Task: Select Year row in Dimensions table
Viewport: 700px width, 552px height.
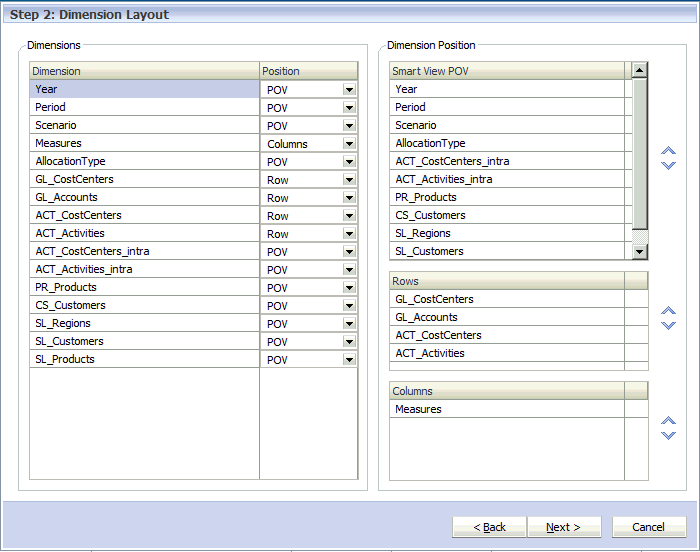Action: click(144, 89)
